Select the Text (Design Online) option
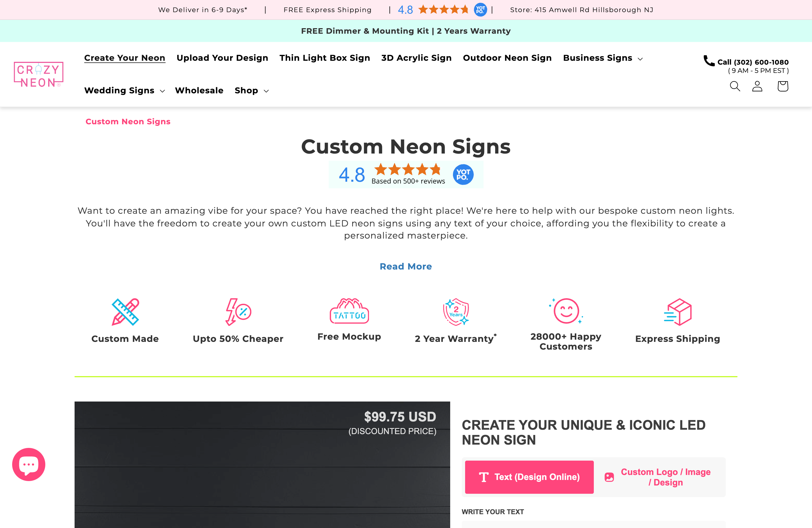 tap(529, 477)
